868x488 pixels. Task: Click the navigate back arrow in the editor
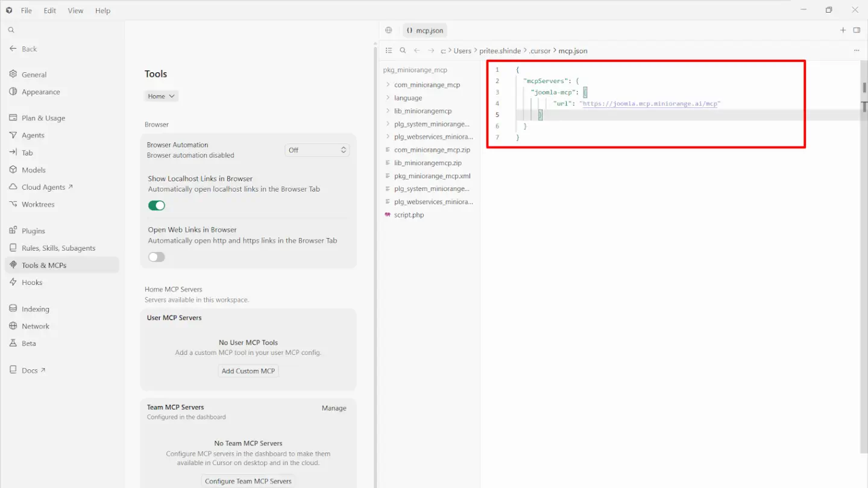(417, 51)
